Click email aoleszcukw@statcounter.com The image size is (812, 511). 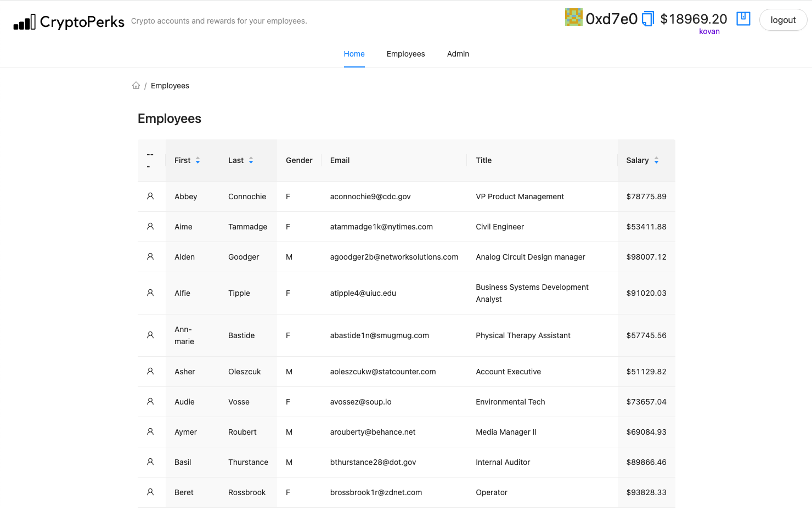tap(383, 372)
